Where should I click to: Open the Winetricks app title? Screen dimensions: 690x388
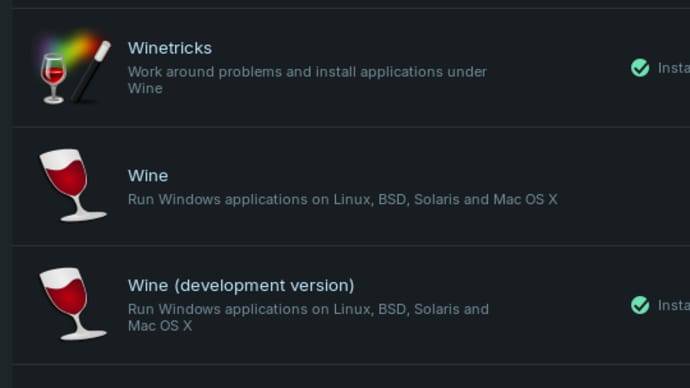click(170, 48)
